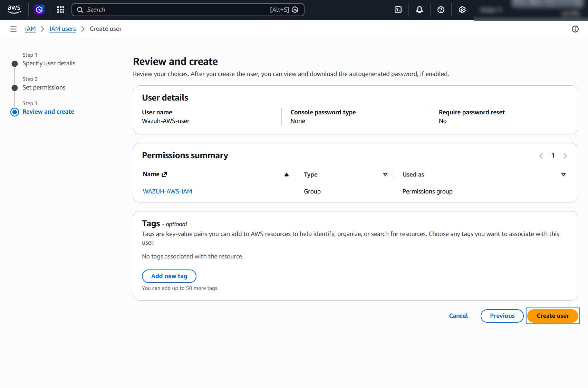The image size is (588, 388).
Task: Click the Cancel button
Action: [x=458, y=316]
